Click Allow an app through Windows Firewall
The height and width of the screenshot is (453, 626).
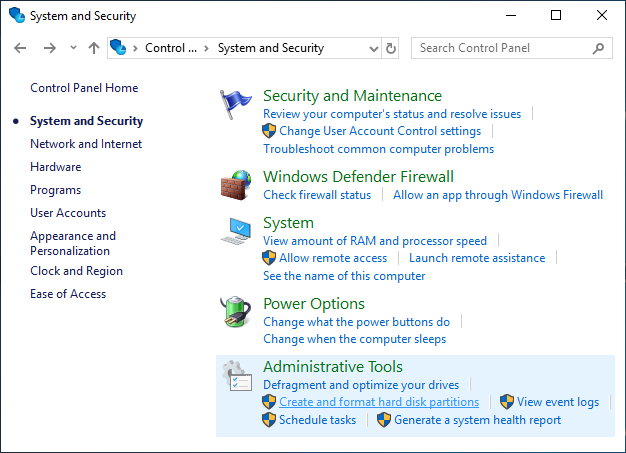tap(498, 195)
